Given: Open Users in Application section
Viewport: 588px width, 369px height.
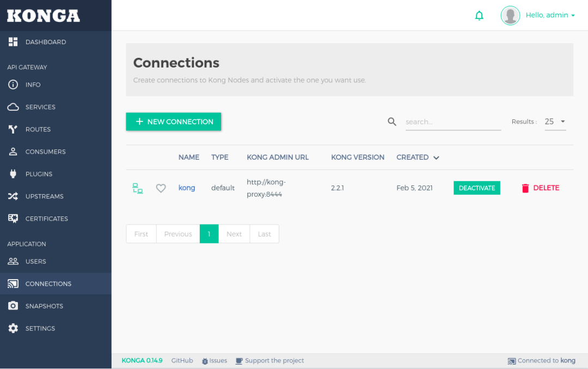Looking at the screenshot, I should pyautogui.click(x=56, y=261).
